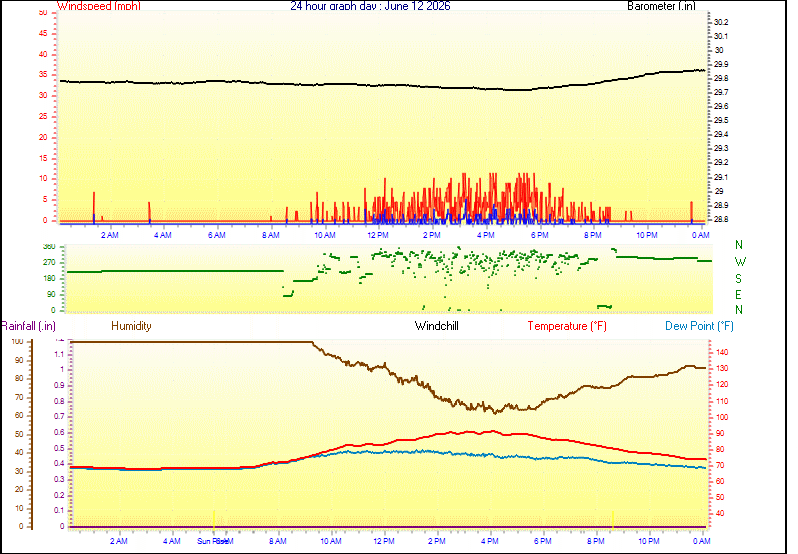Screen dimensions: 798x554
Task: Select "12 PM" under the windspeed chart
Action: [x=378, y=235]
